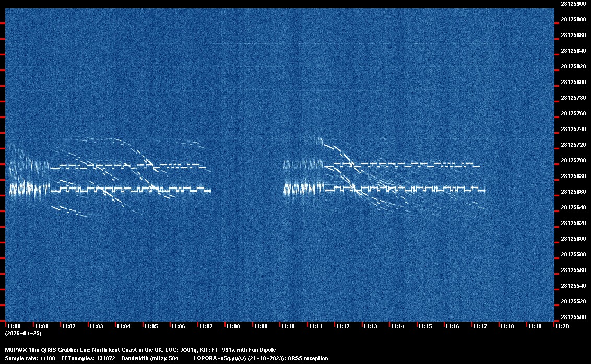Click the 11:15 time axis label

point(425,326)
